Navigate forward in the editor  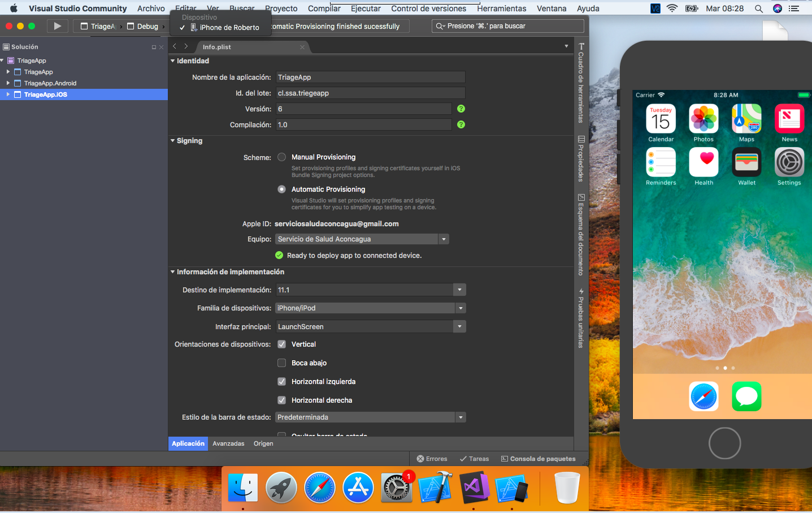point(186,46)
